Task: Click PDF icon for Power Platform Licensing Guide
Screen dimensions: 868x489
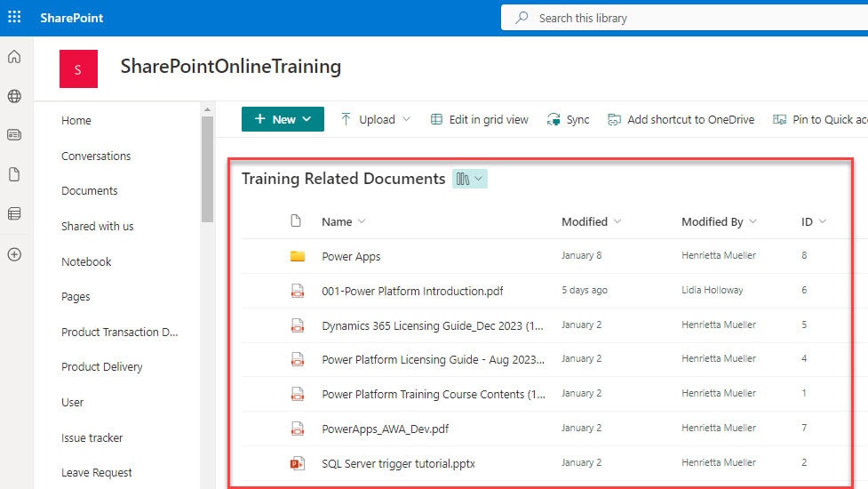Action: point(298,359)
